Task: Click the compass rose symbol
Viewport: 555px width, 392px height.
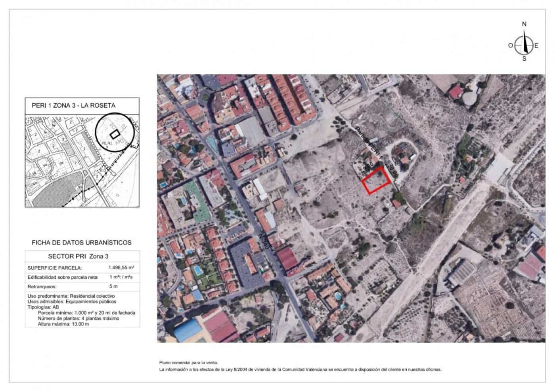Action: pos(524,45)
